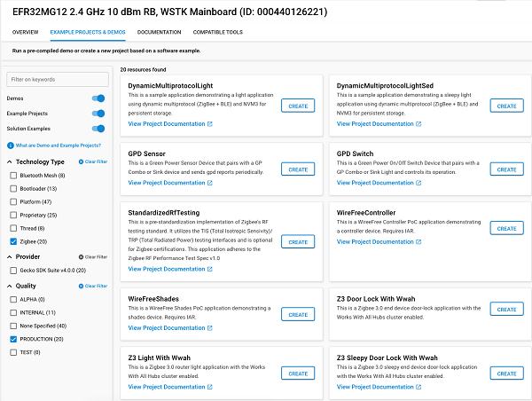Check the Bluetooth Mesh filter checkbox
The height and width of the screenshot is (401, 532).
click(13, 176)
